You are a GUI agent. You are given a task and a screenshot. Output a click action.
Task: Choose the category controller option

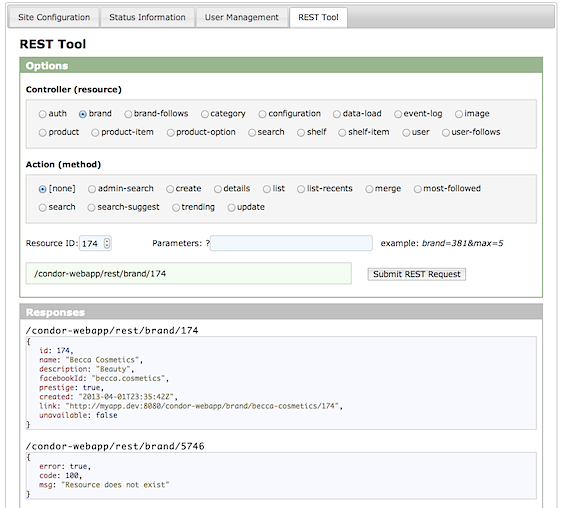[x=205, y=114]
